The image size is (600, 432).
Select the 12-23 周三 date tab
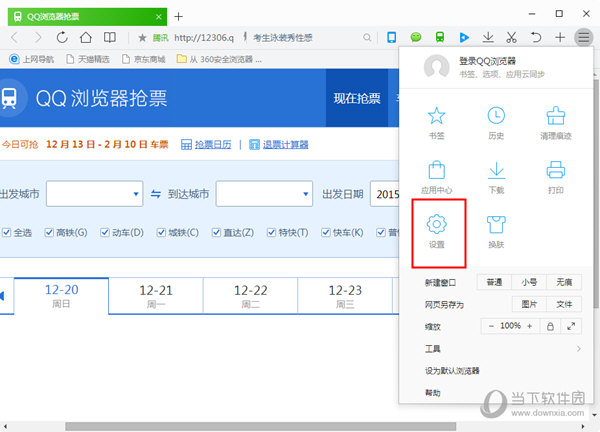point(345,296)
